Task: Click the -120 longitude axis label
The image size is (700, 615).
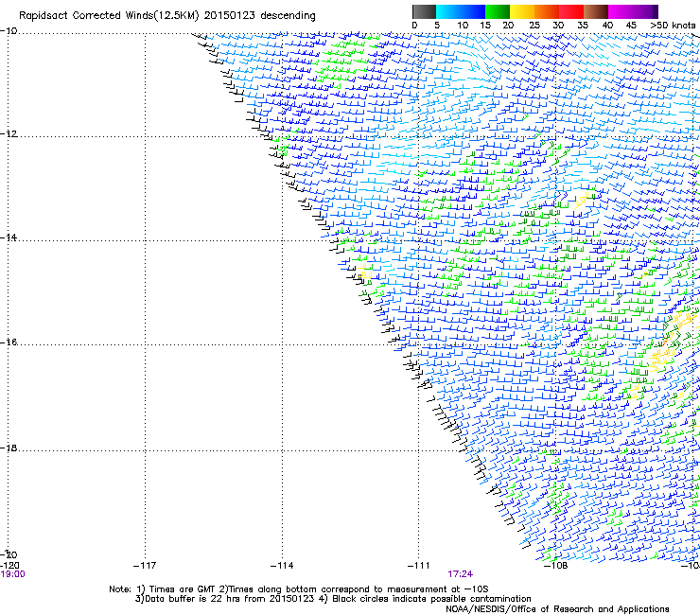Action: click(9, 566)
